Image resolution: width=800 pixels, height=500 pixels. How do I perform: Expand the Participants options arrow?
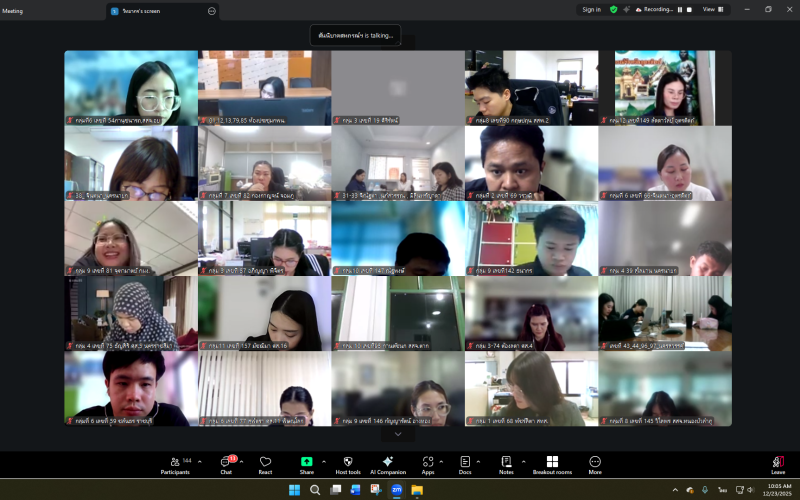pos(199,461)
